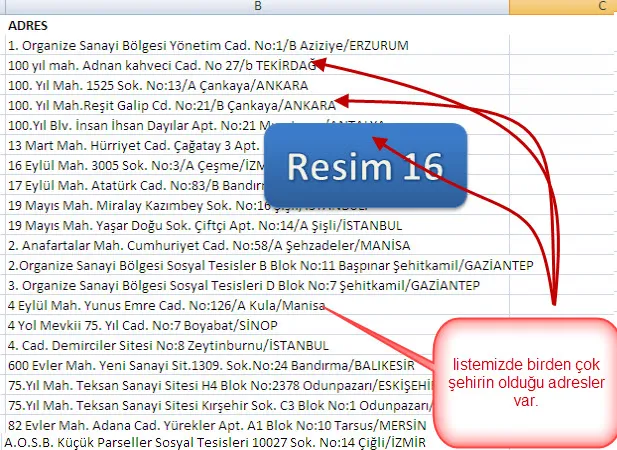Select the Reşit Galip Cd. address cell
This screenshot has width=617, height=450.
pyautogui.click(x=170, y=105)
